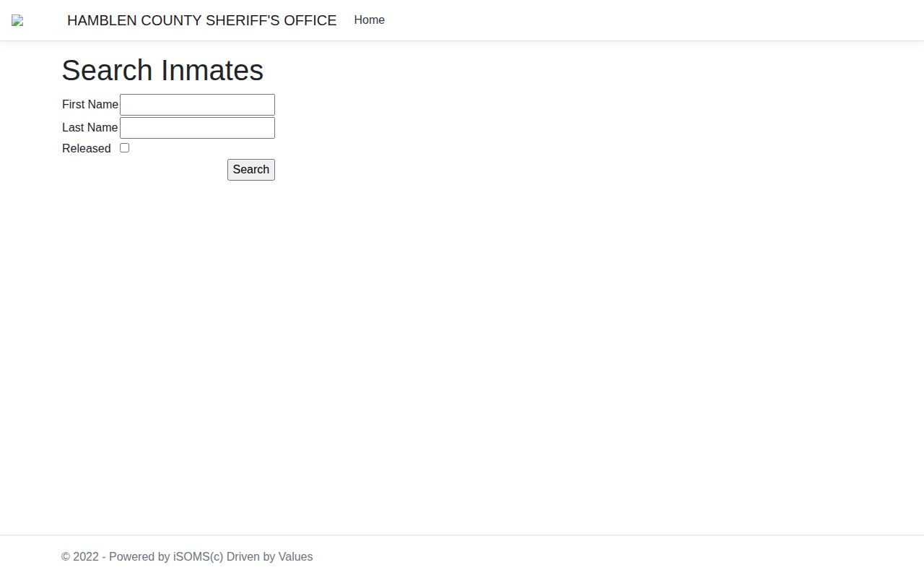Click the First Name label
This screenshot has height=578, width=924.
tap(90, 105)
